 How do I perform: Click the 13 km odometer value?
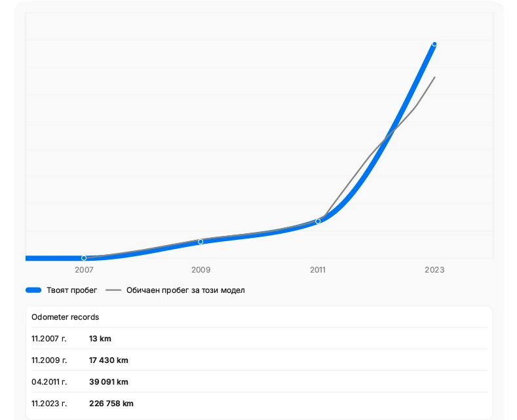[100, 339]
